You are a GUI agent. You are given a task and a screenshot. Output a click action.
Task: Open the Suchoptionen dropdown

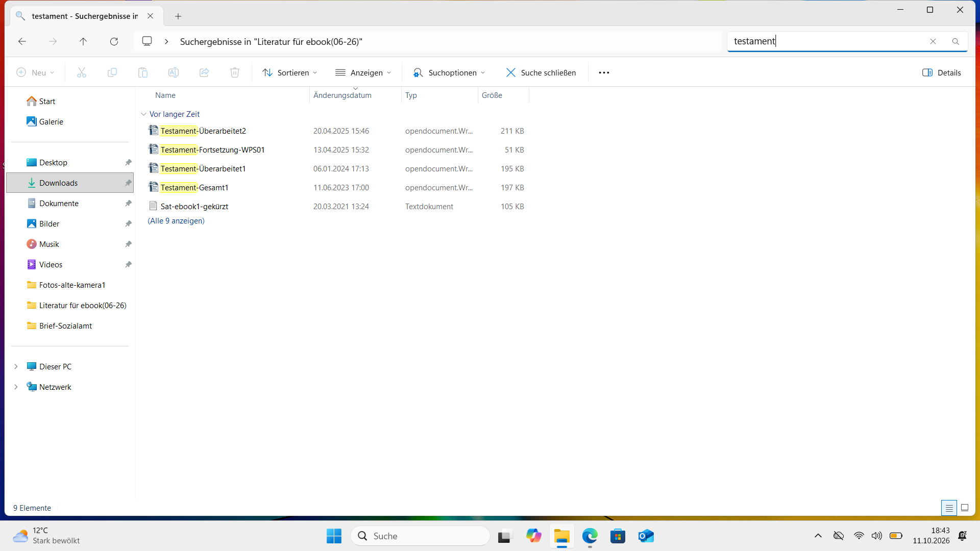pyautogui.click(x=449, y=72)
